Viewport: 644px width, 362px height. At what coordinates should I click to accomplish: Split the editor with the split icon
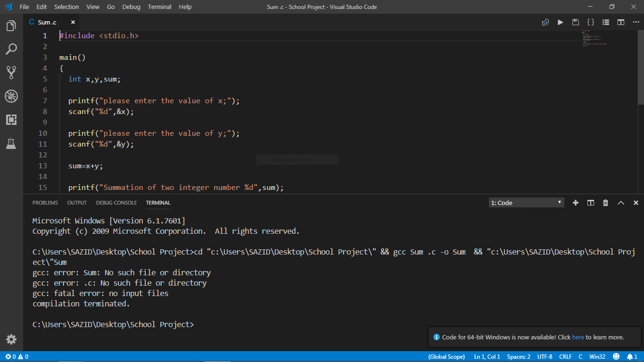coord(620,22)
